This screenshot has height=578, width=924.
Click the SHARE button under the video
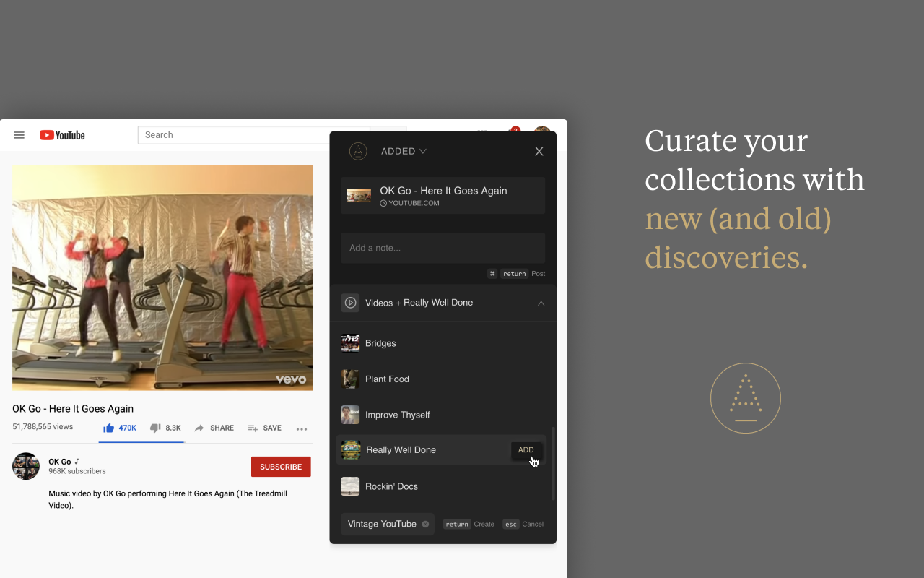coord(214,428)
